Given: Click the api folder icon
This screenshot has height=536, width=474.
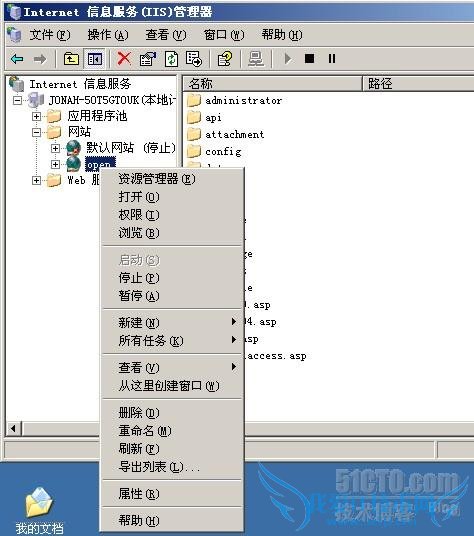Looking at the screenshot, I should click(194, 117).
